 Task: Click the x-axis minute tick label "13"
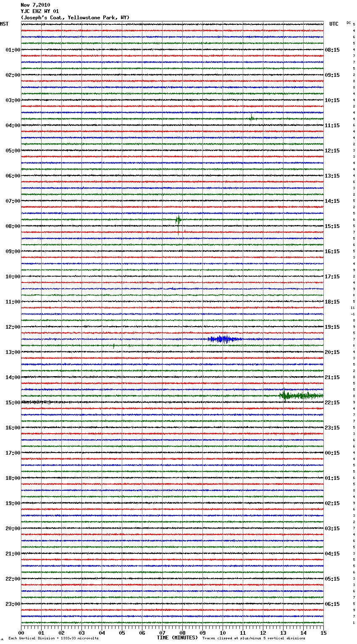coord(283,633)
